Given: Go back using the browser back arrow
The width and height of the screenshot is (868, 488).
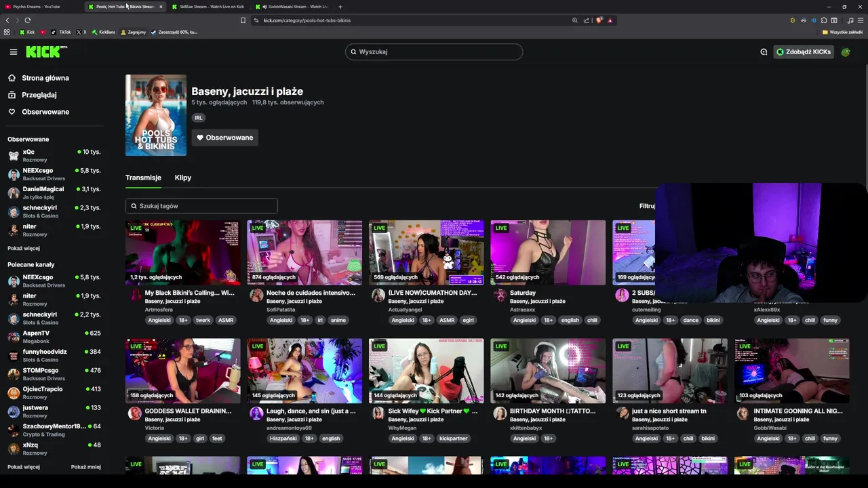Looking at the screenshot, I should click(x=7, y=20).
